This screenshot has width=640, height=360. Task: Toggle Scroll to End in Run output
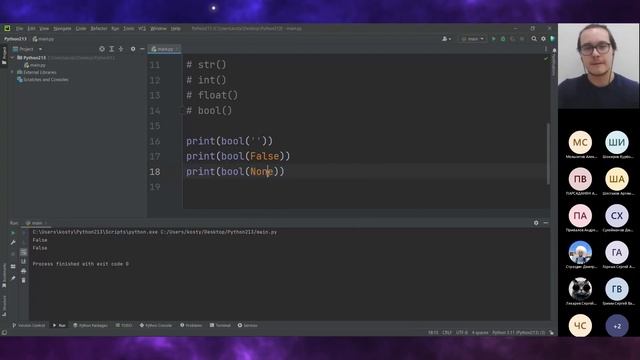click(24, 262)
